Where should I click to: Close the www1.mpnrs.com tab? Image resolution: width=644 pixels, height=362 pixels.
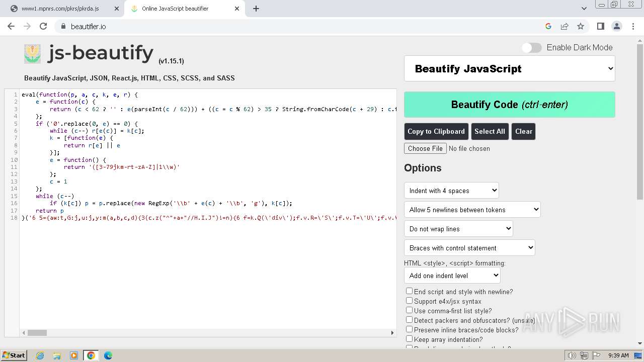[x=117, y=9]
